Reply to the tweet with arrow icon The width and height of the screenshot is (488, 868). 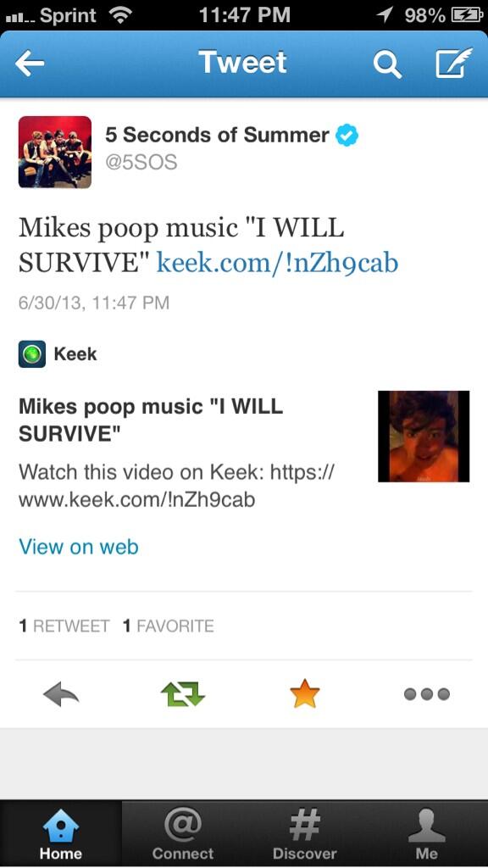coord(61,694)
